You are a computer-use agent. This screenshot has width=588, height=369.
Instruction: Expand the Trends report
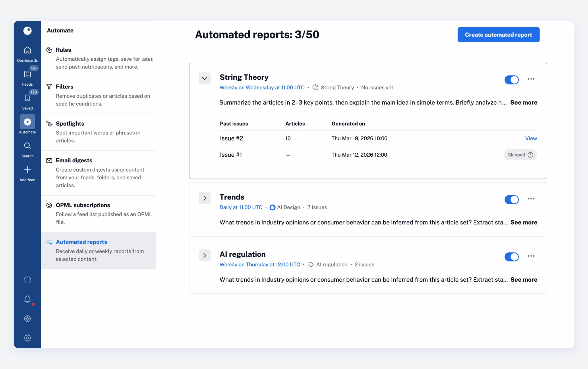click(x=204, y=198)
